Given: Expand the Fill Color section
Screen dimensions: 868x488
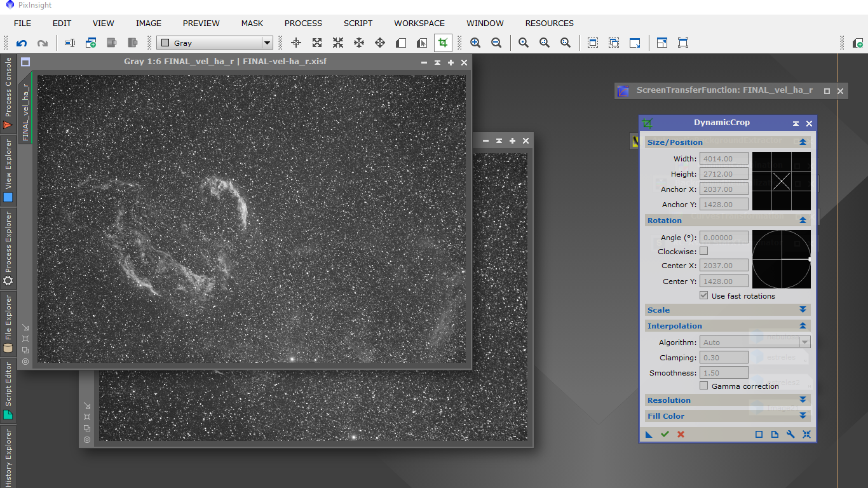Looking at the screenshot, I should 803,416.
